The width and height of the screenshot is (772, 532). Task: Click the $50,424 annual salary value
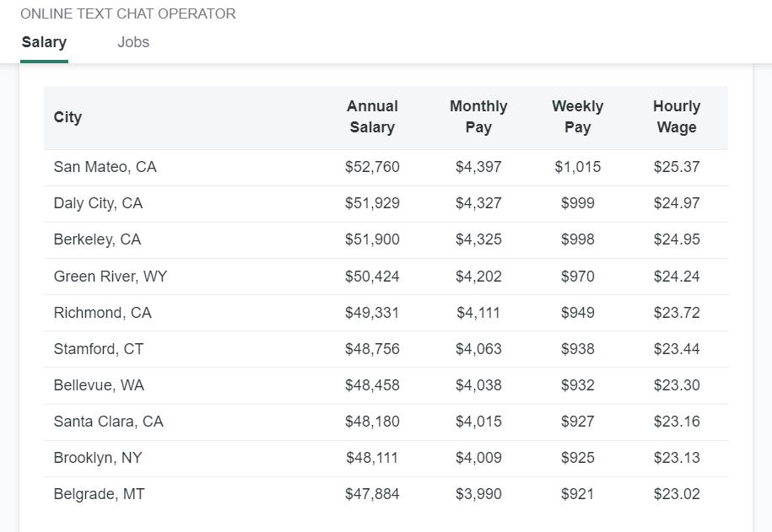(x=372, y=276)
